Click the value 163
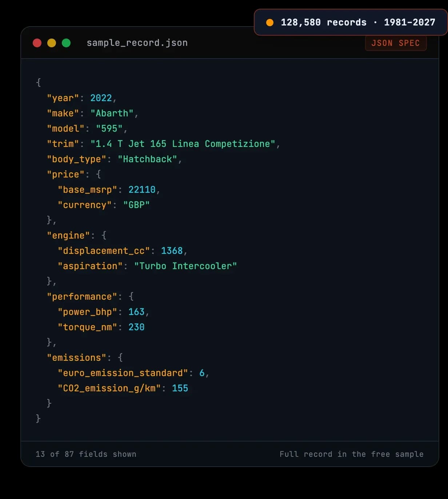Viewport: 448px width, 499px height. 136,312
